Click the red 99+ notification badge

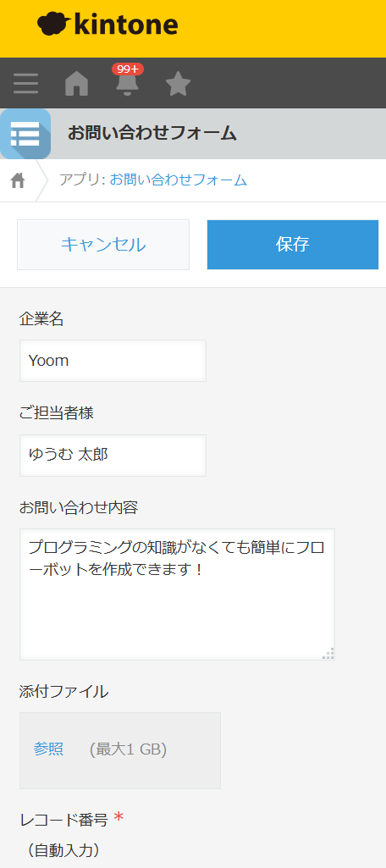(x=128, y=69)
